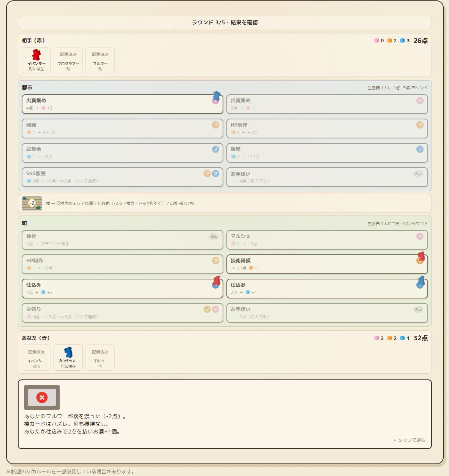Click the 相手（赤） label
449x476 pixels.
click(33, 40)
